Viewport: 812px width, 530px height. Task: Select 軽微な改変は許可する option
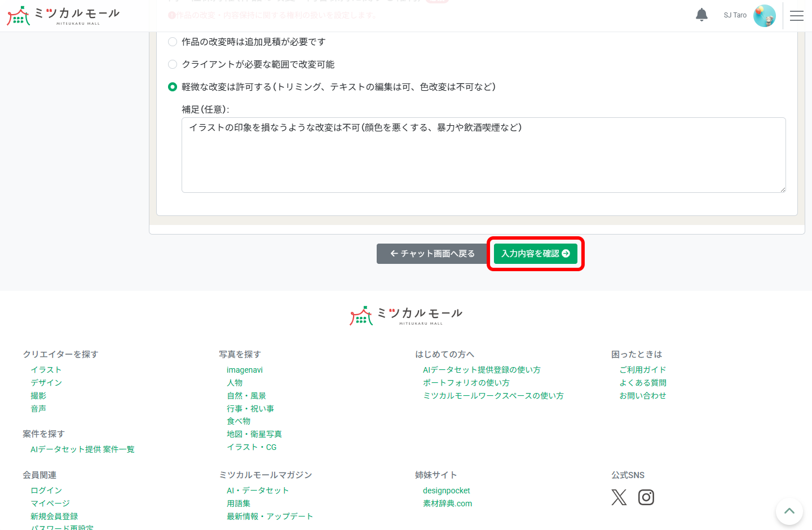tap(173, 87)
